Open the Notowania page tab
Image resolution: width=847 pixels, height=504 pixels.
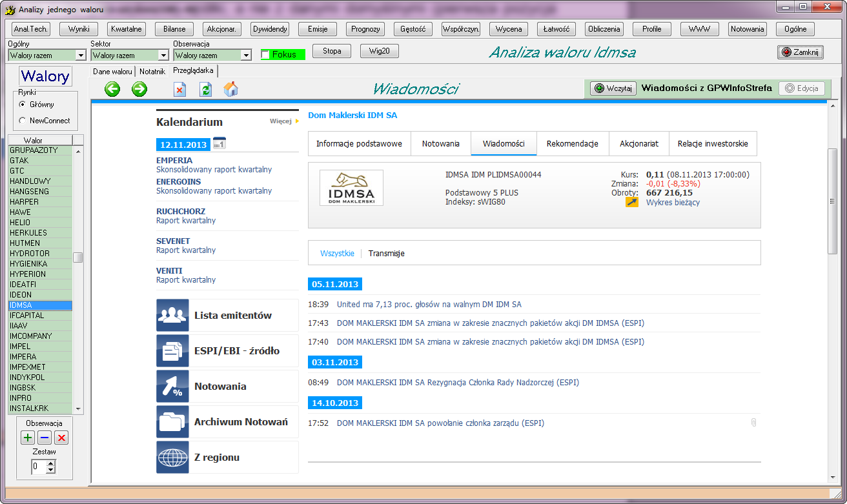point(441,144)
